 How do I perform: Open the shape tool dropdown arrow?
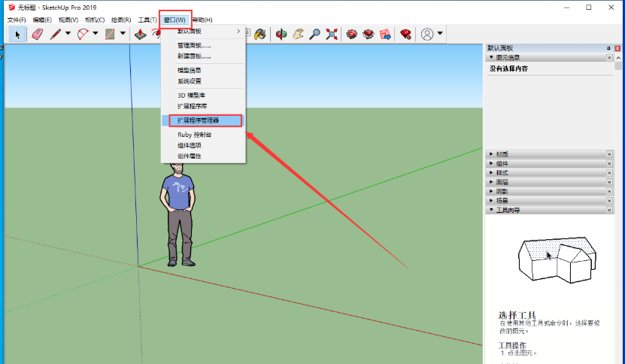click(123, 34)
